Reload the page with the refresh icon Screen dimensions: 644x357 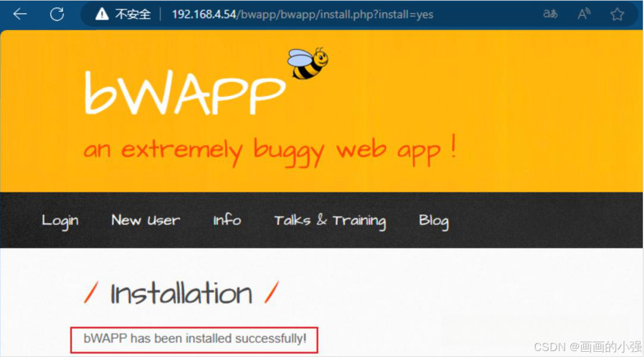[x=57, y=14]
